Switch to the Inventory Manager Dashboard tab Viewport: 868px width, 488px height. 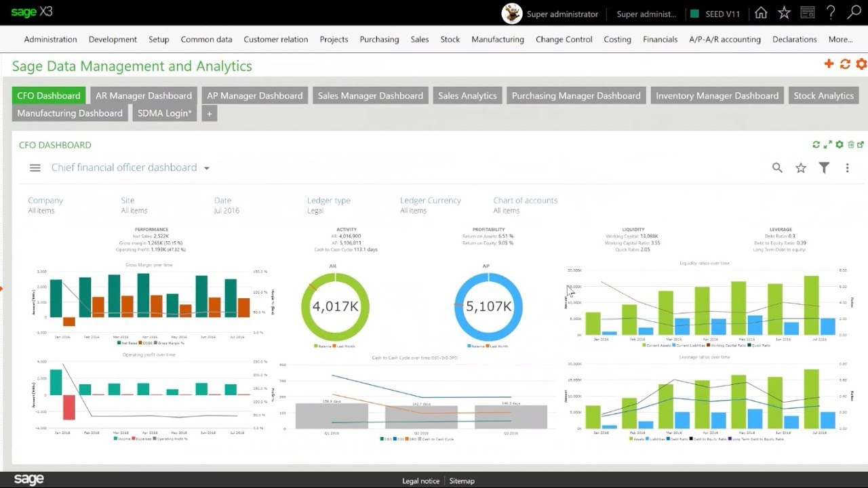click(717, 96)
